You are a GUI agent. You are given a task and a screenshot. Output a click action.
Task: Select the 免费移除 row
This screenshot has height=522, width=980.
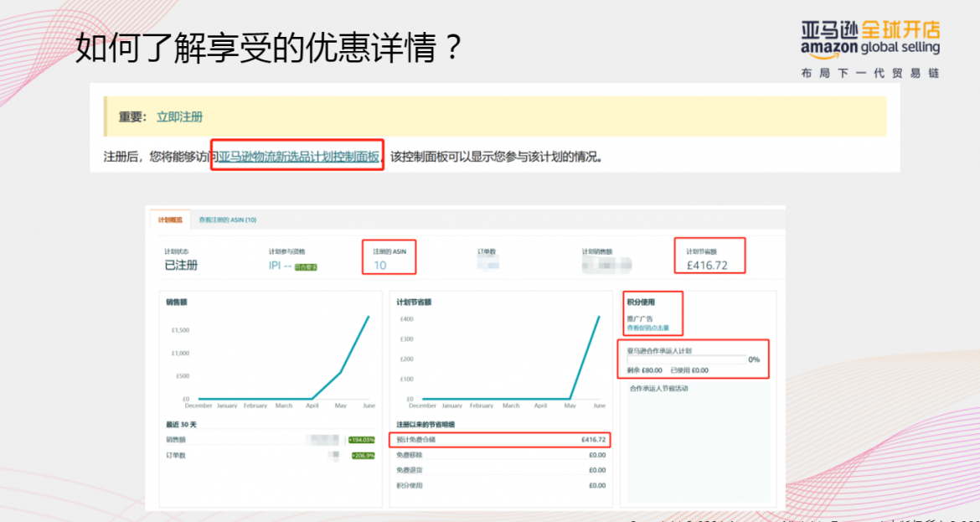tap(500, 455)
